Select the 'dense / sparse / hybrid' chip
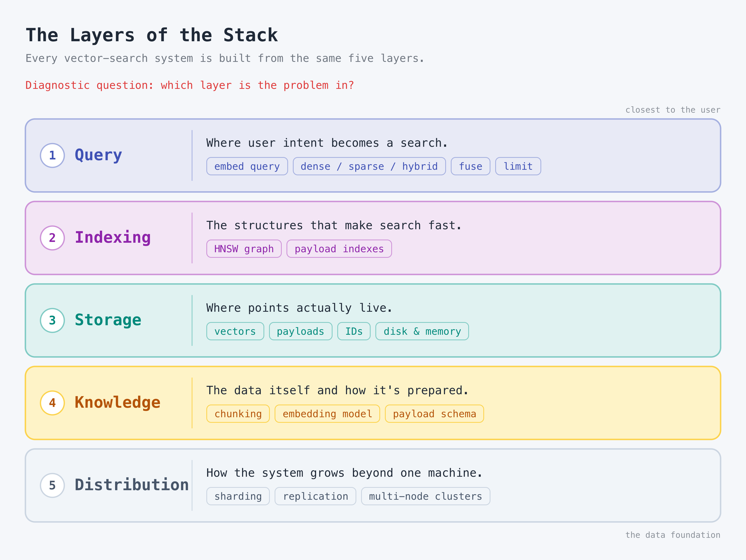The image size is (746, 560). click(x=369, y=166)
